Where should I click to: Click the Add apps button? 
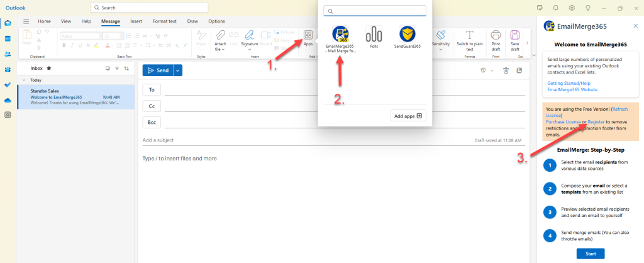pyautogui.click(x=408, y=116)
